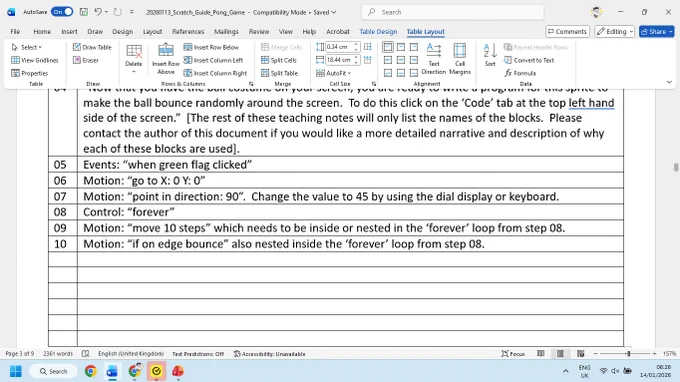680x382 pixels.
Task: Activate the table Eraser tool
Action: pyautogui.click(x=86, y=60)
